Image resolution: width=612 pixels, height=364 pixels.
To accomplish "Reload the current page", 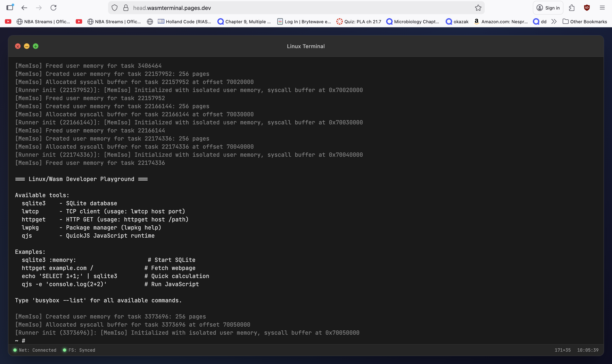I will click(53, 8).
